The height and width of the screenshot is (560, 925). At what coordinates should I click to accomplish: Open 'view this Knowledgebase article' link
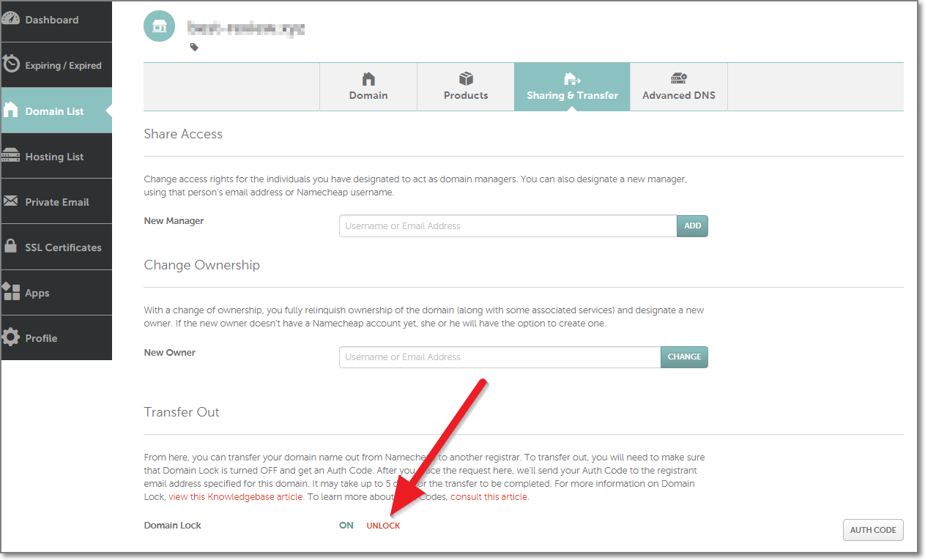pyautogui.click(x=236, y=497)
